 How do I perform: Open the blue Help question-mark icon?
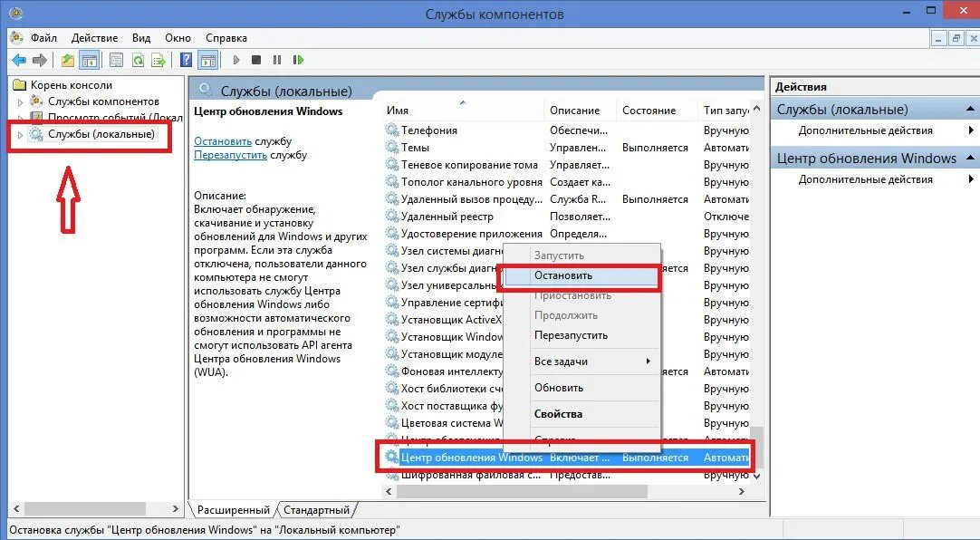pyautogui.click(x=187, y=60)
